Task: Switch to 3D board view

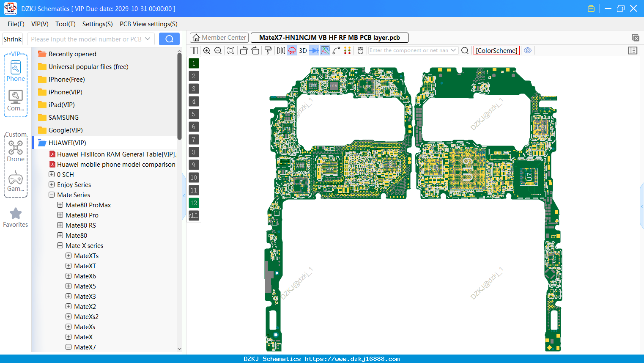Action: [x=303, y=50]
